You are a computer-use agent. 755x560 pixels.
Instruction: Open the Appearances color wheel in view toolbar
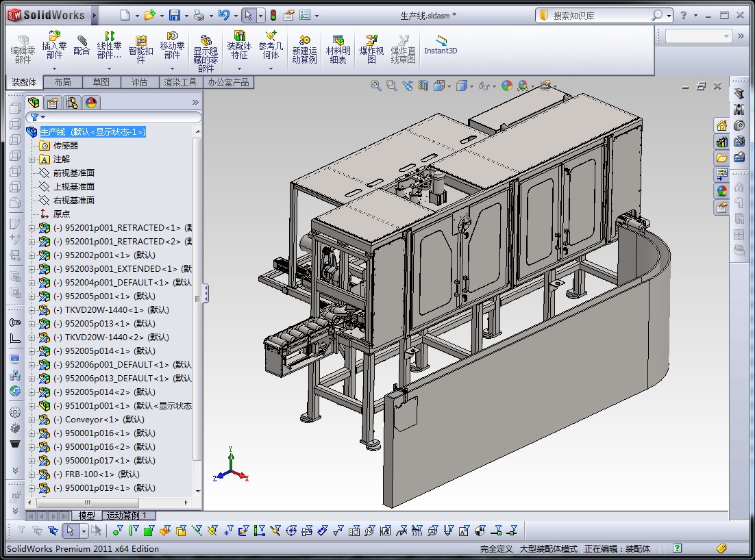506,86
